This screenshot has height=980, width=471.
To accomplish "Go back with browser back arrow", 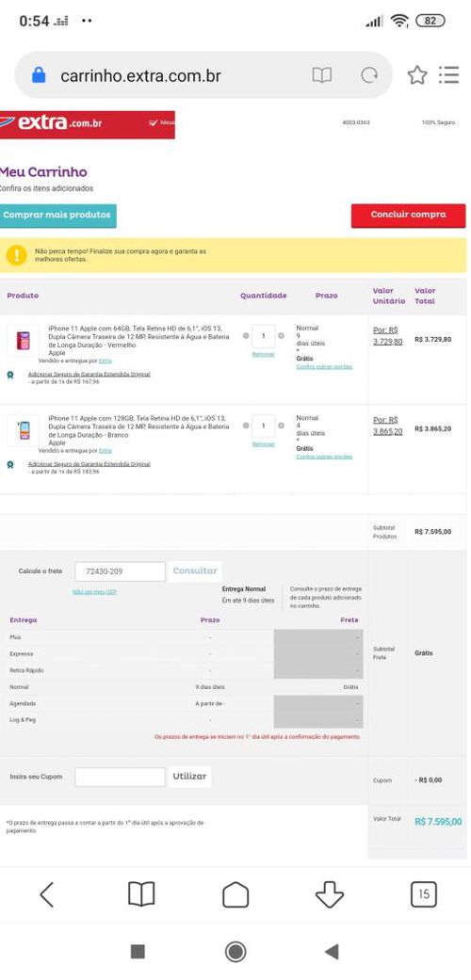I will click(x=47, y=894).
